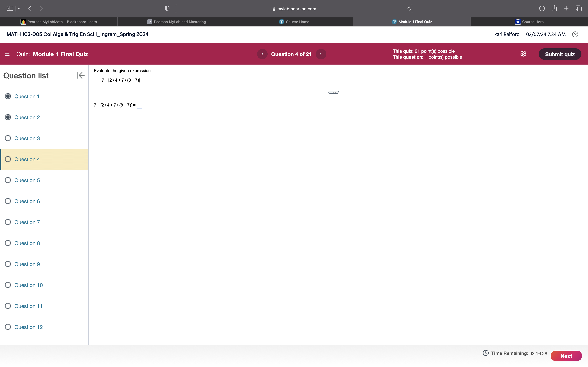Image resolution: width=588 pixels, height=367 pixels.
Task: Expand the sidebar dropdown chevron in browser
Action: point(19,9)
